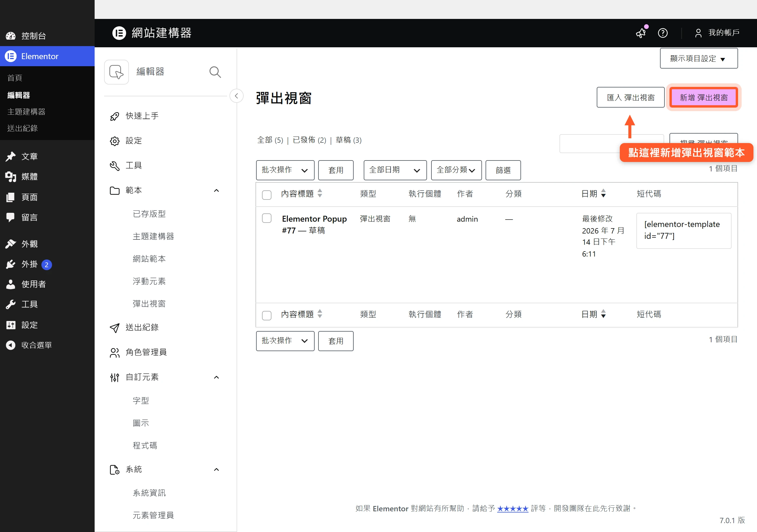
Task: Tick the select-all checkbox in the table header
Action: click(266, 195)
